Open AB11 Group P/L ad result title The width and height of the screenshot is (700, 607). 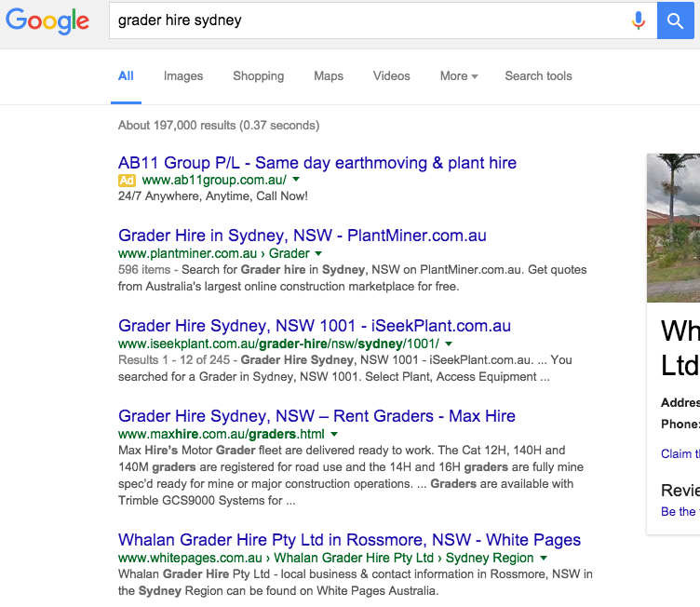[317, 163]
